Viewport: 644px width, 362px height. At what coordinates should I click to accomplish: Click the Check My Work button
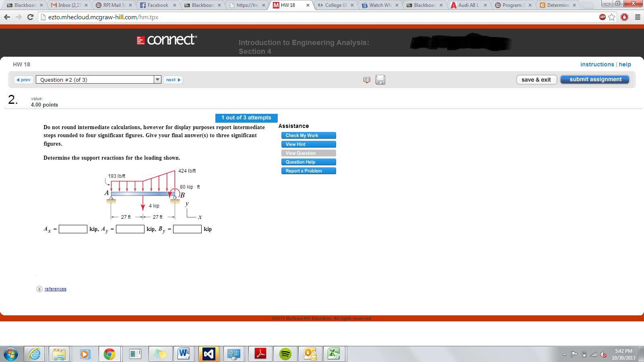[308, 135]
